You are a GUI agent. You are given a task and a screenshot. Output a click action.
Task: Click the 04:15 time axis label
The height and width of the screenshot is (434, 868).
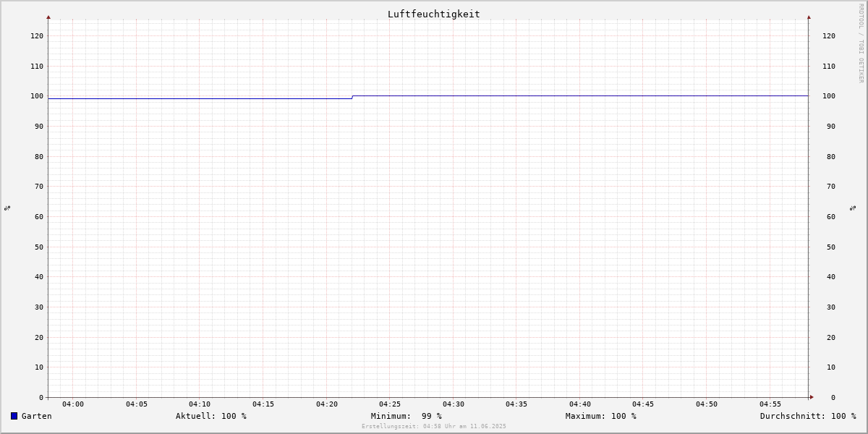[263, 404]
